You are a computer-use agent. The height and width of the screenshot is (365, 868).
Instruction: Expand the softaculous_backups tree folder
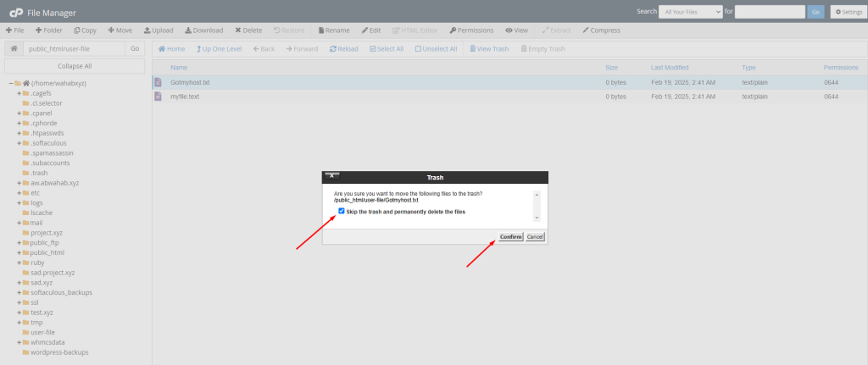click(x=19, y=292)
